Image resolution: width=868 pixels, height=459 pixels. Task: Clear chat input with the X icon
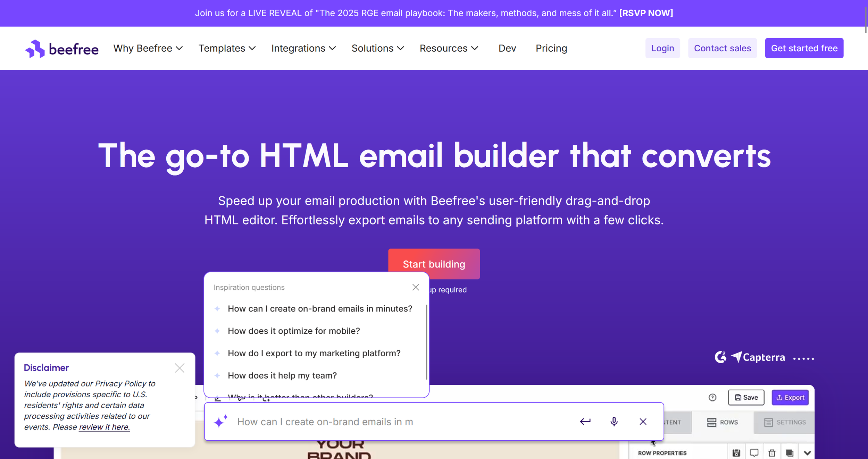tap(643, 422)
